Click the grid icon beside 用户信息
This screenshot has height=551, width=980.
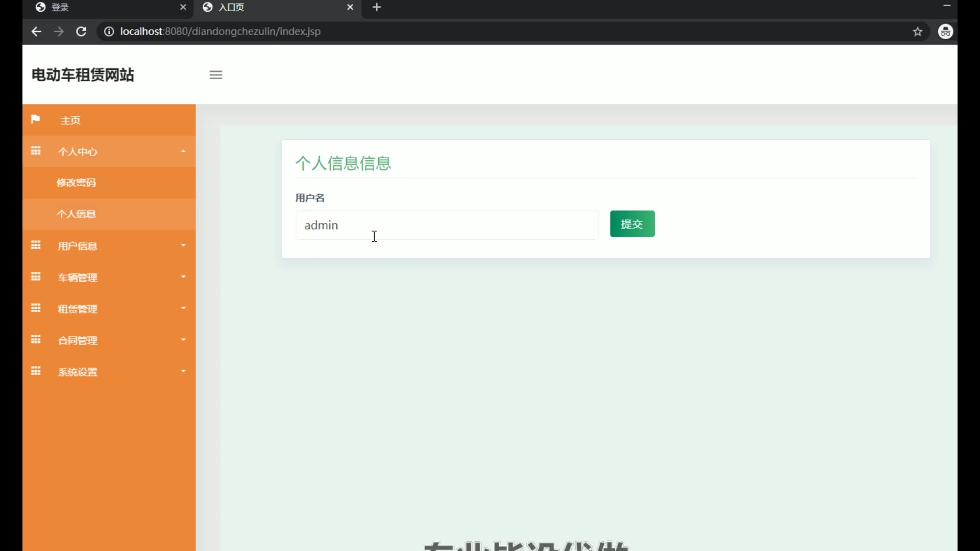click(x=36, y=245)
